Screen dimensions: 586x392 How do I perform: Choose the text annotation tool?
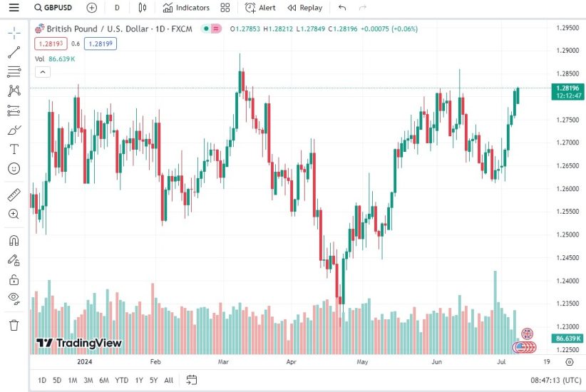tap(14, 149)
